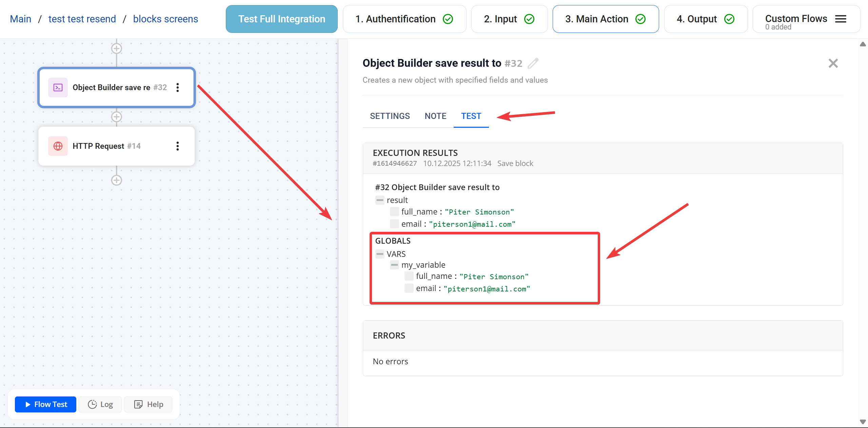Screen dimensions: 868x428
Task: Click the plus connector between the two blocks
Action: [117, 117]
